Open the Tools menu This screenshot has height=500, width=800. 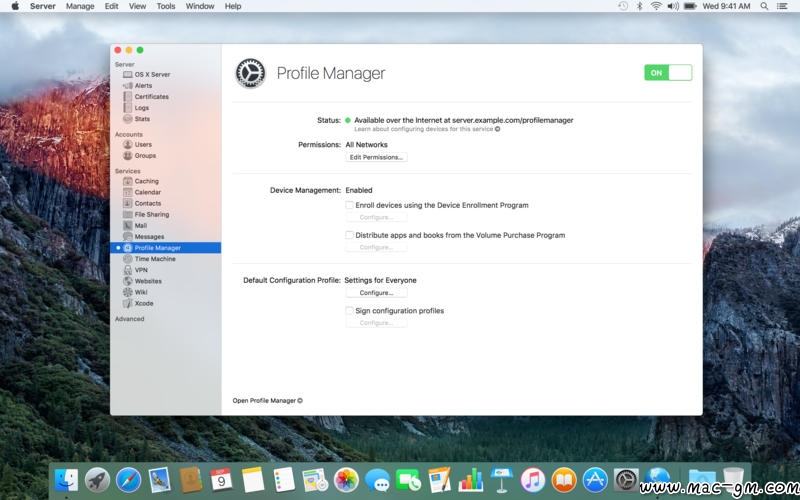pyautogui.click(x=166, y=6)
